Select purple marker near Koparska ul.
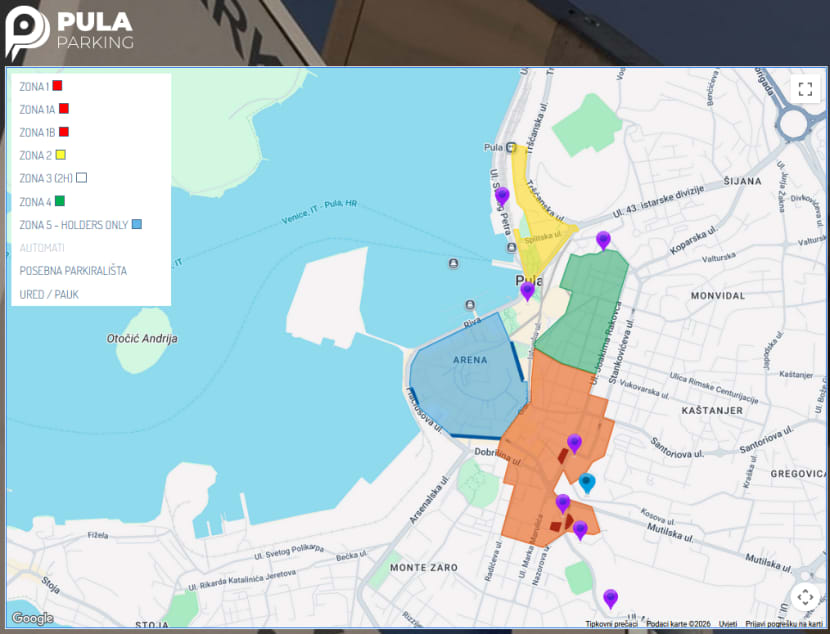Image resolution: width=830 pixels, height=634 pixels. coord(603,239)
